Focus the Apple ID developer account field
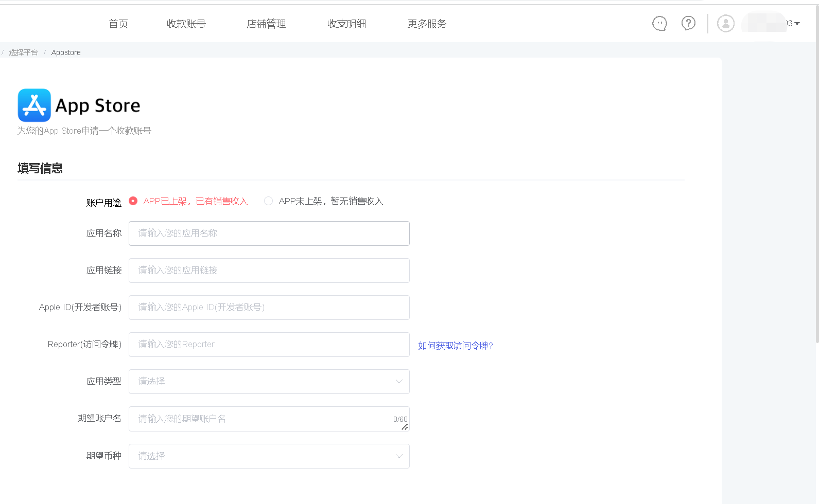This screenshot has width=819, height=504. (269, 308)
